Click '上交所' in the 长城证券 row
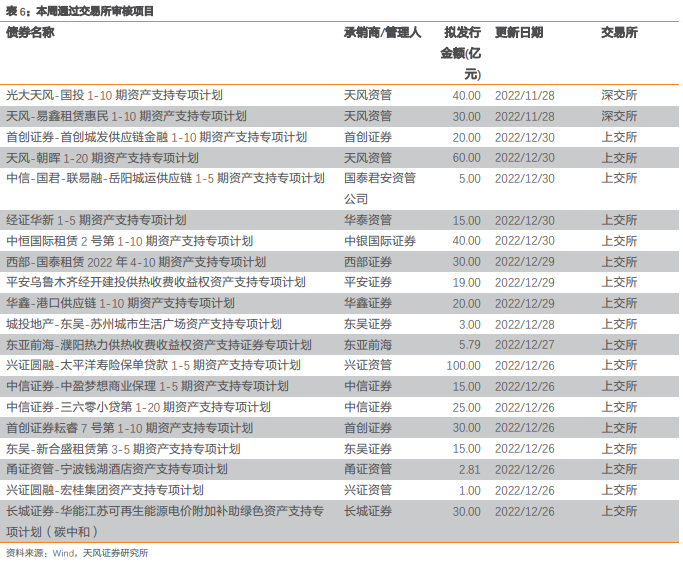The image size is (683, 562). tap(619, 511)
